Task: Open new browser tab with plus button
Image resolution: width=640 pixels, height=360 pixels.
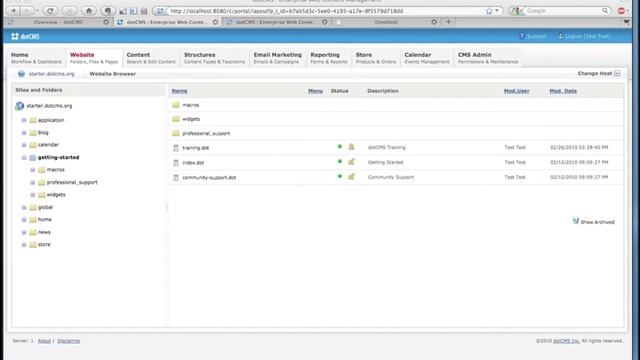Action: pos(448,22)
